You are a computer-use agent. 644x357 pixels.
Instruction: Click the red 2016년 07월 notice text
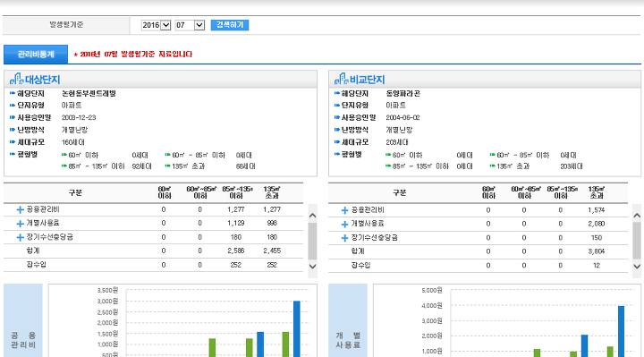[x=132, y=55]
